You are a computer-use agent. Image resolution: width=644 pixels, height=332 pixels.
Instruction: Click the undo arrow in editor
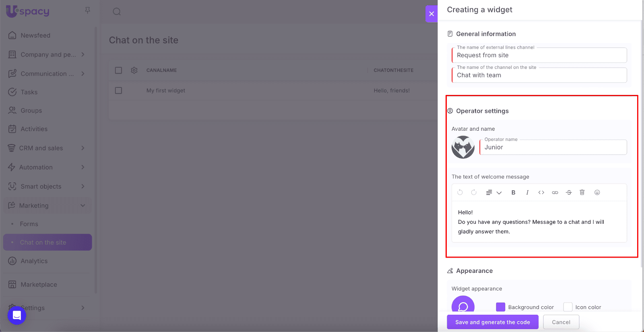(x=460, y=193)
